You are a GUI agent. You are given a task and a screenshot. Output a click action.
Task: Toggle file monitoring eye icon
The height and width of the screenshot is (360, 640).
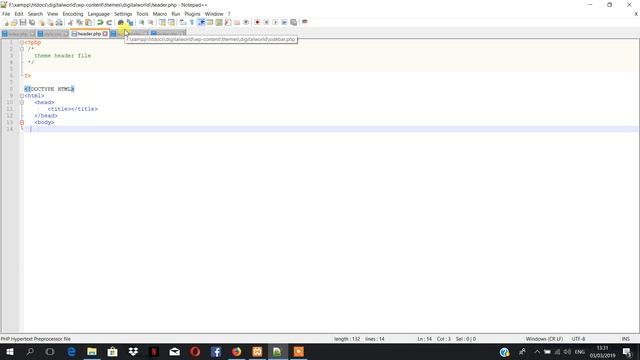tap(246, 22)
